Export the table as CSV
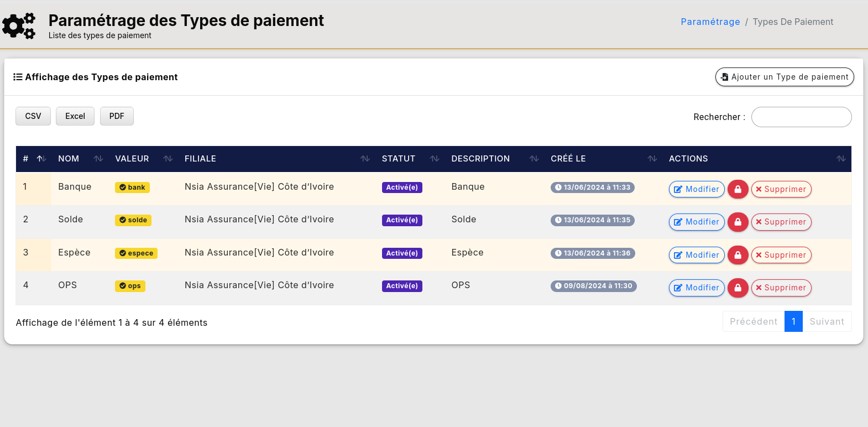The width and height of the screenshot is (868, 427). (33, 116)
